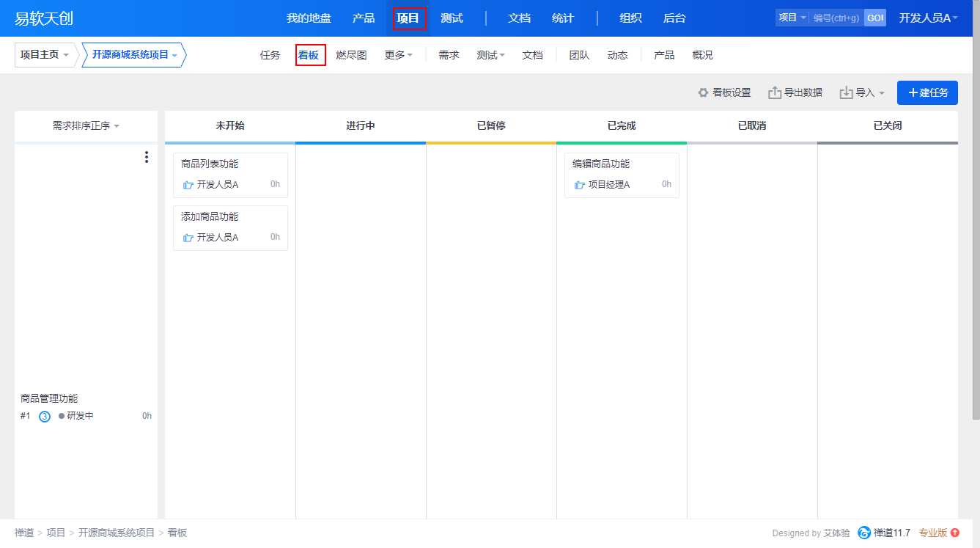This screenshot has width=980, height=548.
Task: Open the 开发人员A user menu
Action: coord(929,18)
